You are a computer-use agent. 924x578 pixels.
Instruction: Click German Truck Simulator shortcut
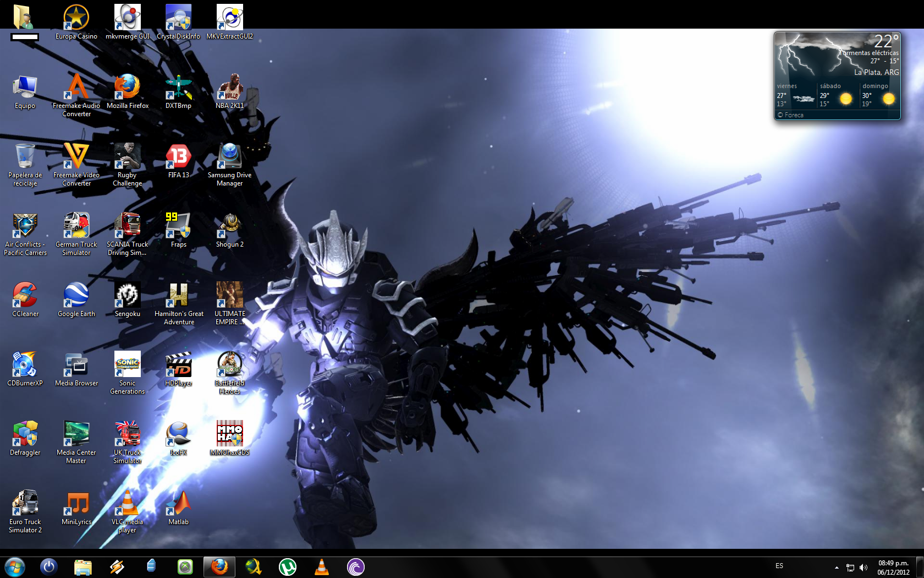(76, 234)
